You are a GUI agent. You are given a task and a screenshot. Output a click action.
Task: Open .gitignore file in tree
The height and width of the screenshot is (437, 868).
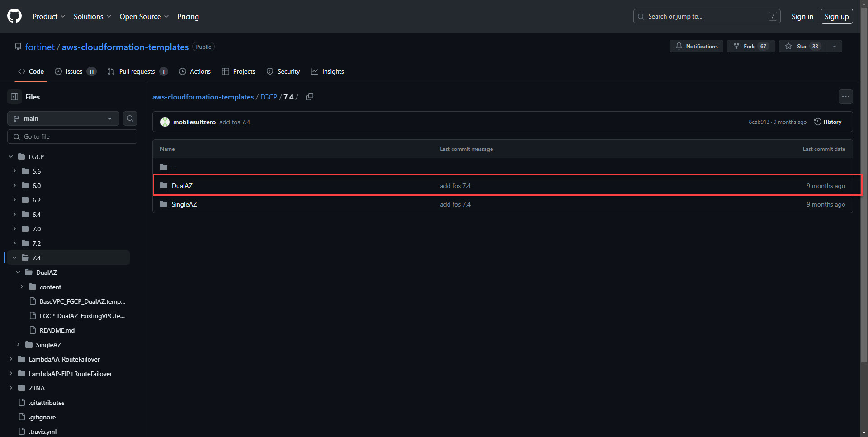[42, 417]
